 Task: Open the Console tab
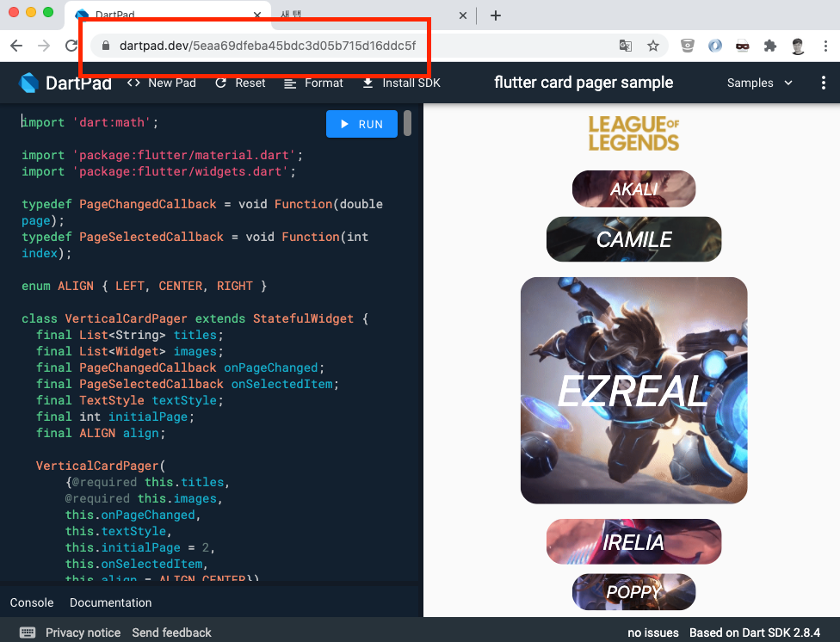point(32,602)
